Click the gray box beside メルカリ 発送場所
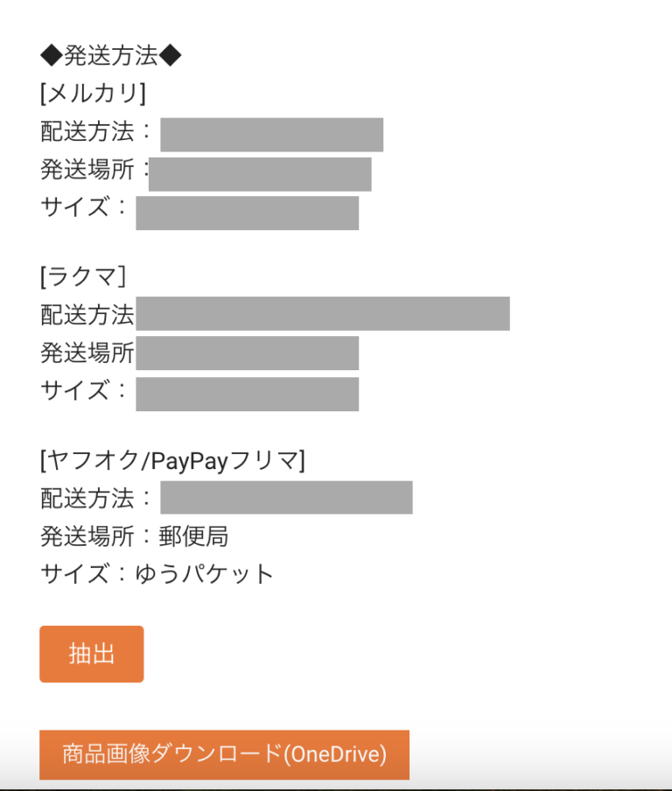This screenshot has height=791, width=672. 260,173
